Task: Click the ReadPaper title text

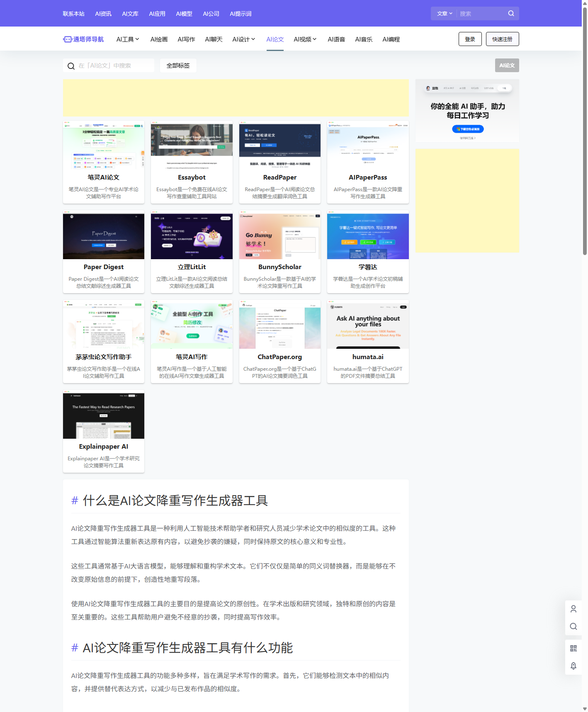Action: 280,177
